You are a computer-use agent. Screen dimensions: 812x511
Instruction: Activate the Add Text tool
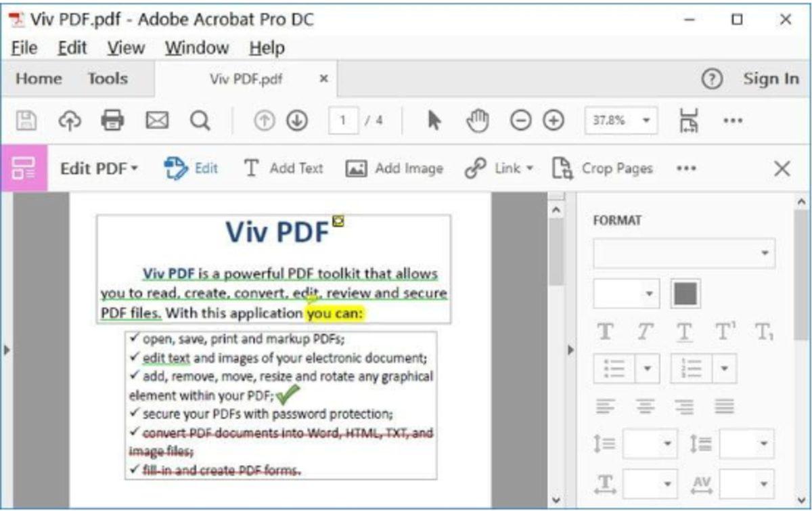tap(284, 169)
